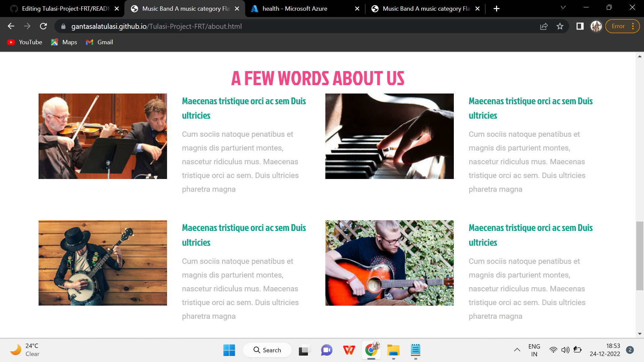The height and width of the screenshot is (362, 644).
Task: Expand the tab search dropdown
Action: 563,7
